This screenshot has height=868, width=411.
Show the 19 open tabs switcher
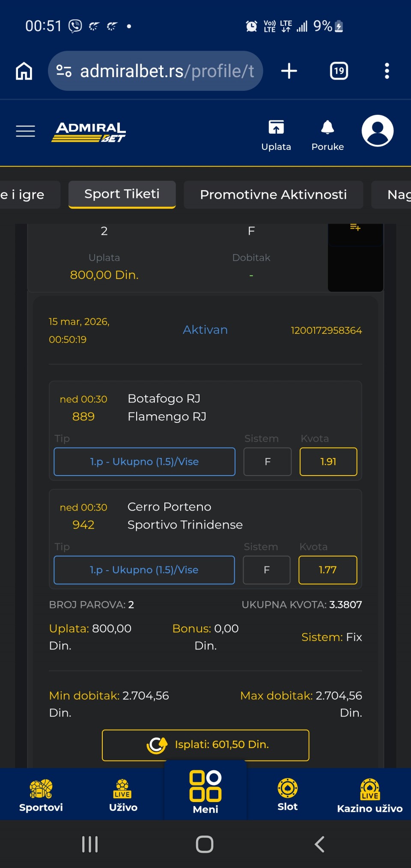pos(339,71)
